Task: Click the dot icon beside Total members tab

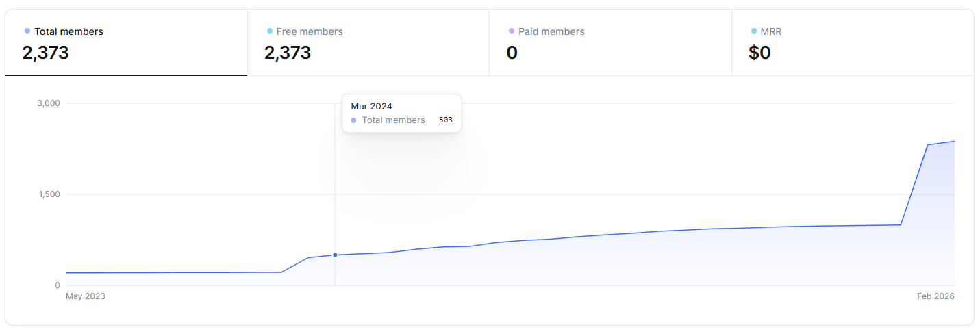Action: 27,31
